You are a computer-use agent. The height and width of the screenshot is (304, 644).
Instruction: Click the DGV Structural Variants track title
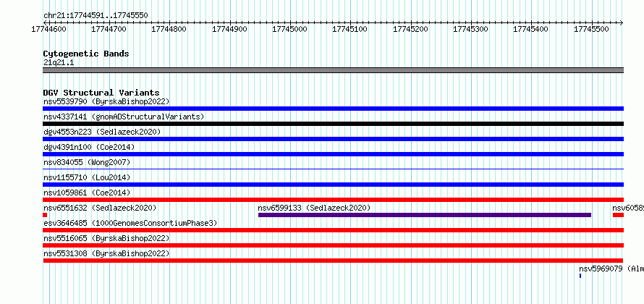[x=101, y=93]
